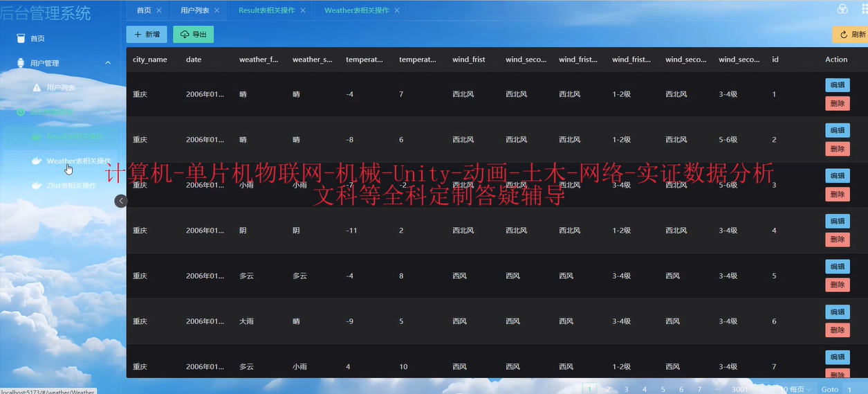The width and height of the screenshot is (868, 394).
Task: Click the green icon of the system management menu
Action: (x=21, y=111)
